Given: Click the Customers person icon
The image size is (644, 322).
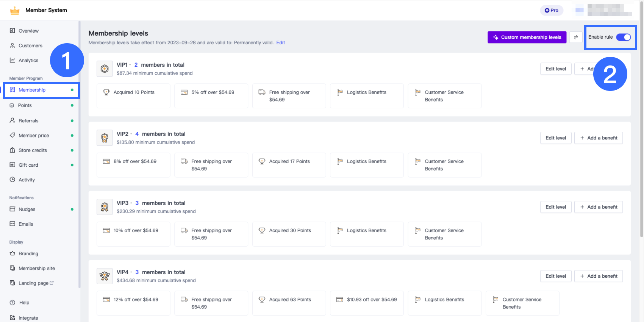Looking at the screenshot, I should click(x=13, y=45).
